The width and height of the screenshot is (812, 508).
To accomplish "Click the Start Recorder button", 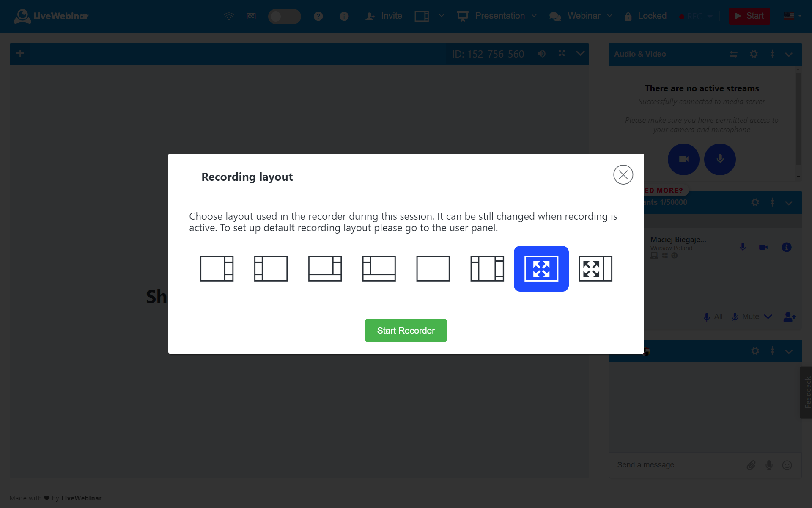I will [406, 330].
